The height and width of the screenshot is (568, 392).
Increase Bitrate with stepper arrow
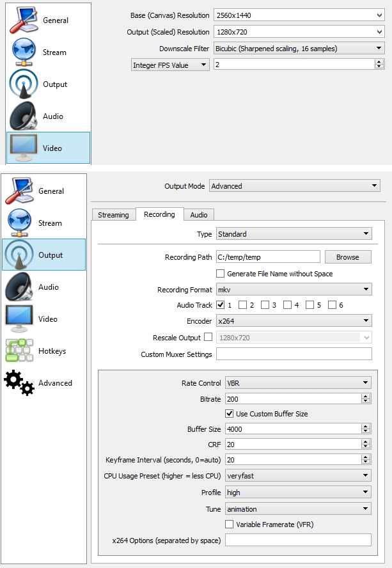tap(366, 397)
